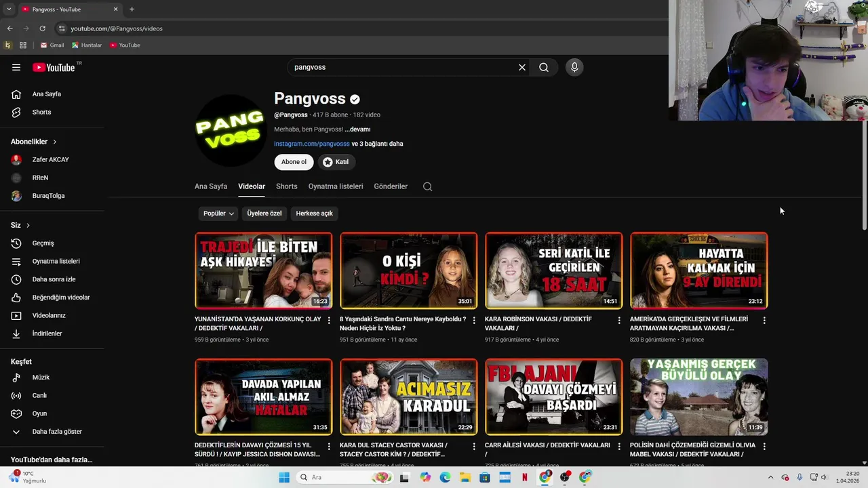This screenshot has width=868, height=488.
Task: Play the SERİ KATİL İLE GEÇİRİLEN 18 SAAT thumbnail
Action: point(553,270)
